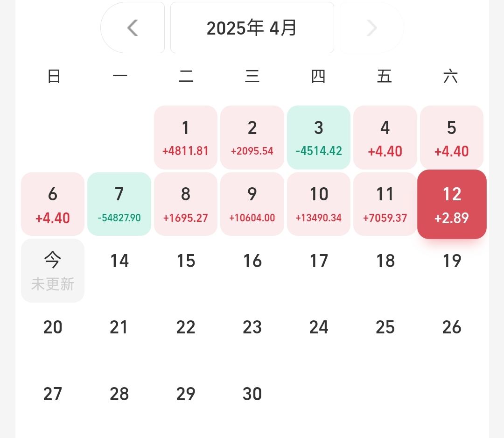
Task: Select April 7 showing -54827.90
Action: tap(119, 204)
